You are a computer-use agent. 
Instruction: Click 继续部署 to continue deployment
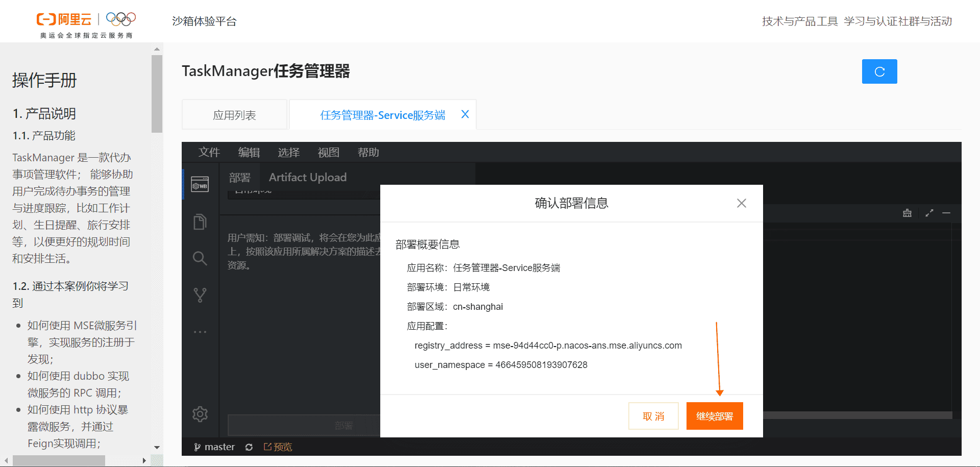715,415
